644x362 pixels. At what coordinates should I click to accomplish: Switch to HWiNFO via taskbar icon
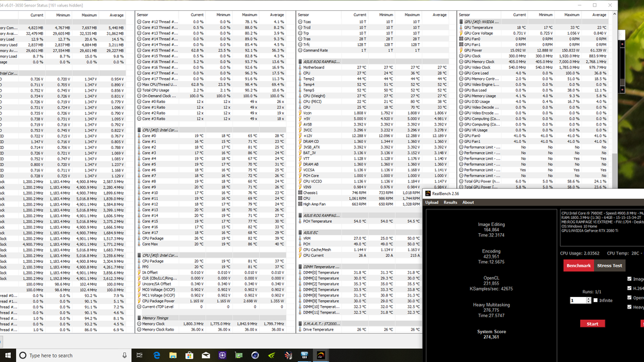(x=304, y=356)
